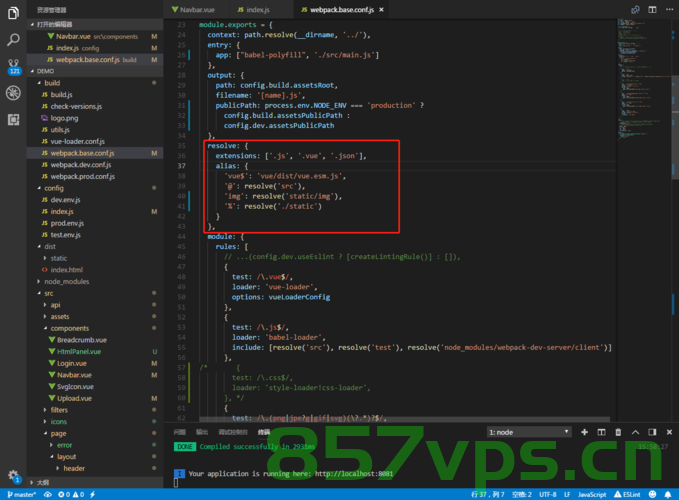Click ESLint status bar item

click(627, 494)
